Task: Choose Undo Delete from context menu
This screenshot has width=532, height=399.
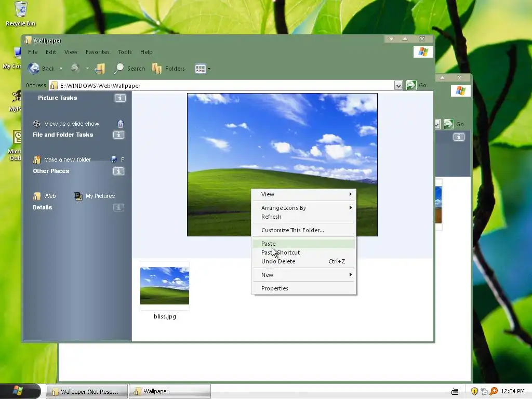Action: click(x=303, y=261)
